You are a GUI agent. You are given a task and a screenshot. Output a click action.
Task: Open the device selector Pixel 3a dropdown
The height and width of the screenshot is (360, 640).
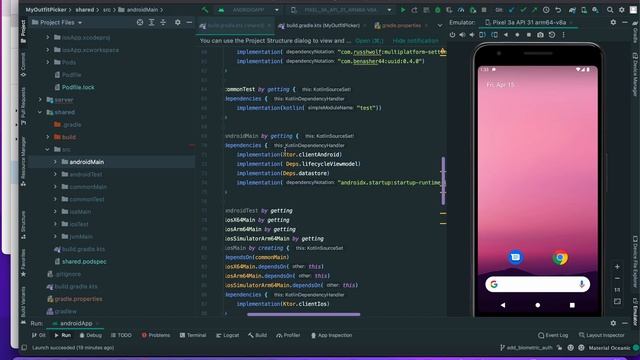point(341,10)
